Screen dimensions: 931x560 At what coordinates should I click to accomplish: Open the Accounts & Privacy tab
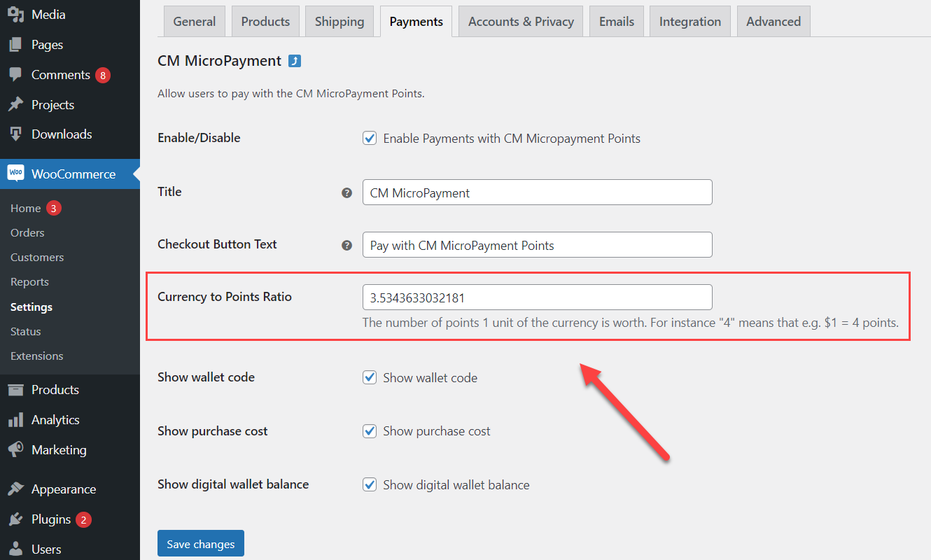tap(521, 22)
